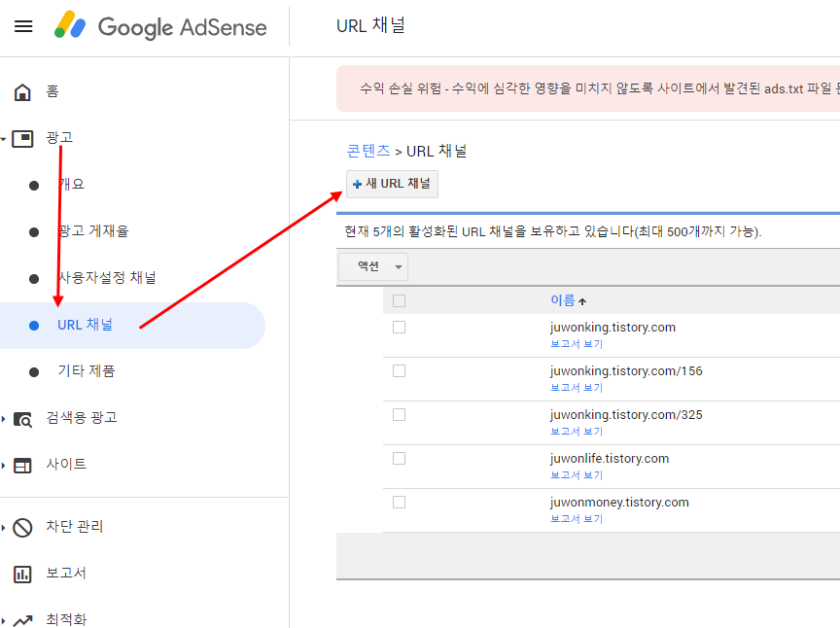Open 보고서 보기 for juwonking.tistory.com/156
The height and width of the screenshot is (628, 840).
point(577,388)
